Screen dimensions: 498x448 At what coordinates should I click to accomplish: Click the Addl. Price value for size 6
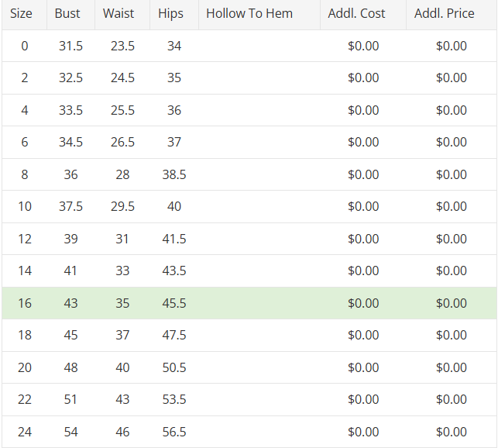[451, 142]
